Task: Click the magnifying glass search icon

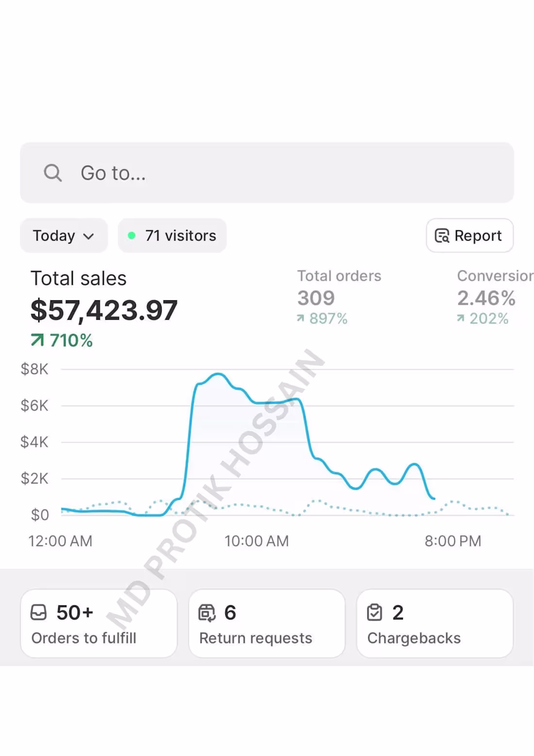Action: [x=53, y=173]
